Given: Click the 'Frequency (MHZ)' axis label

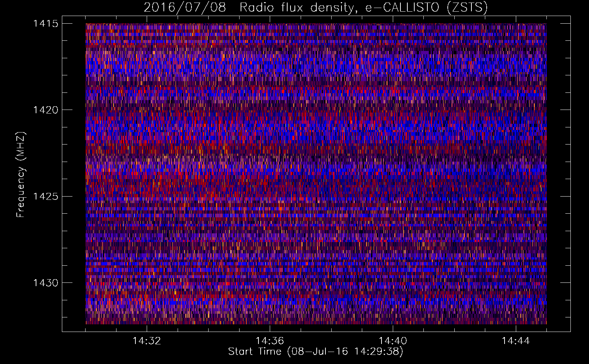Looking at the screenshot, I should point(21,174).
